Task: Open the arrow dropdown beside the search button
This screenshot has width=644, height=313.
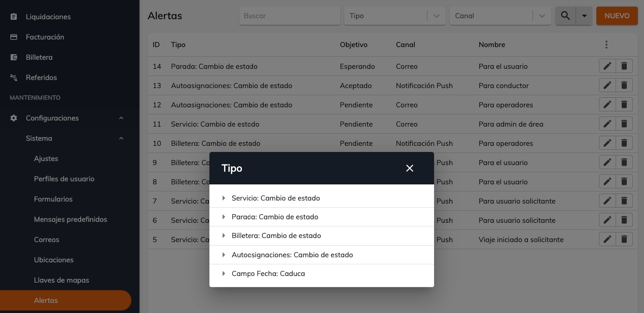Action: point(584,16)
